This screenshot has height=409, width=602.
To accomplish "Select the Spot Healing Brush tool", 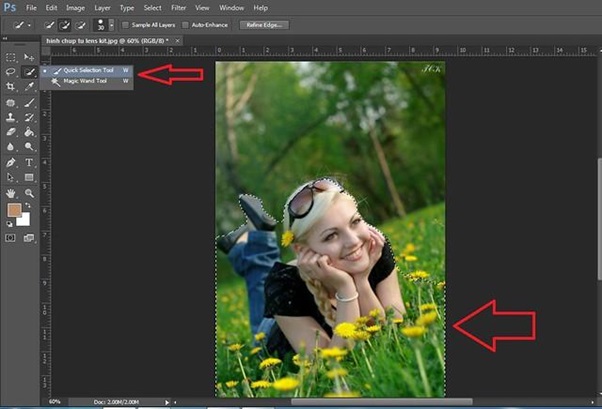I will point(11,103).
